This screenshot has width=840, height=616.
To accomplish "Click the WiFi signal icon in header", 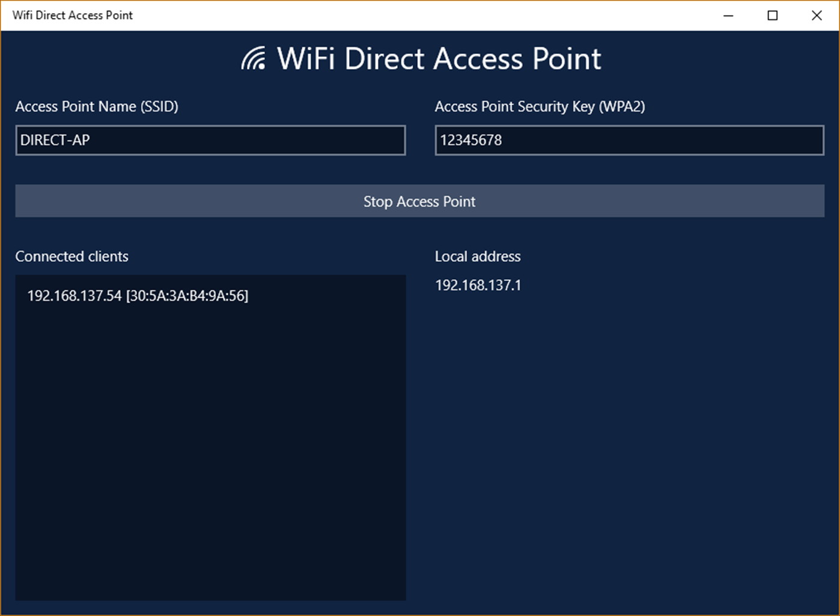I will point(254,58).
